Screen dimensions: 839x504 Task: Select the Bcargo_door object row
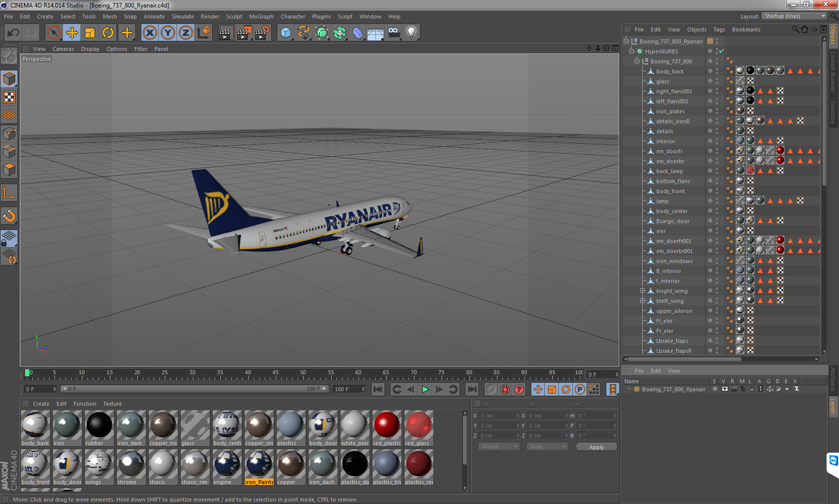672,221
